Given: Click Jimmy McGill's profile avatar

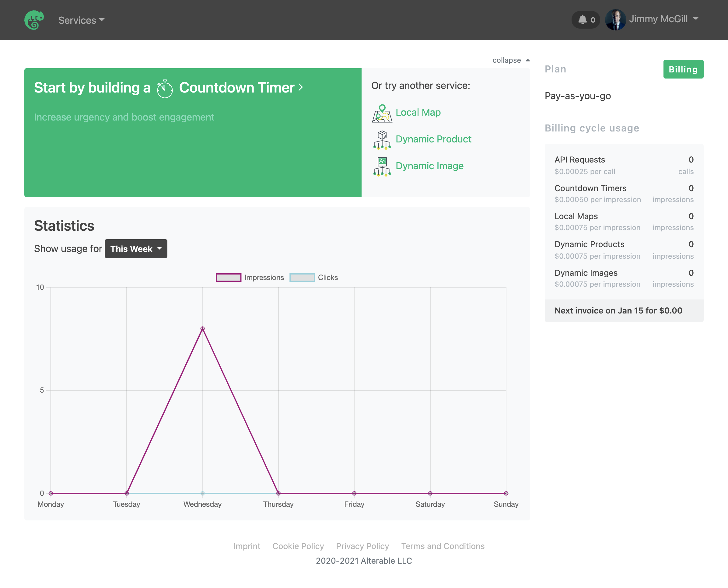Looking at the screenshot, I should (x=615, y=20).
